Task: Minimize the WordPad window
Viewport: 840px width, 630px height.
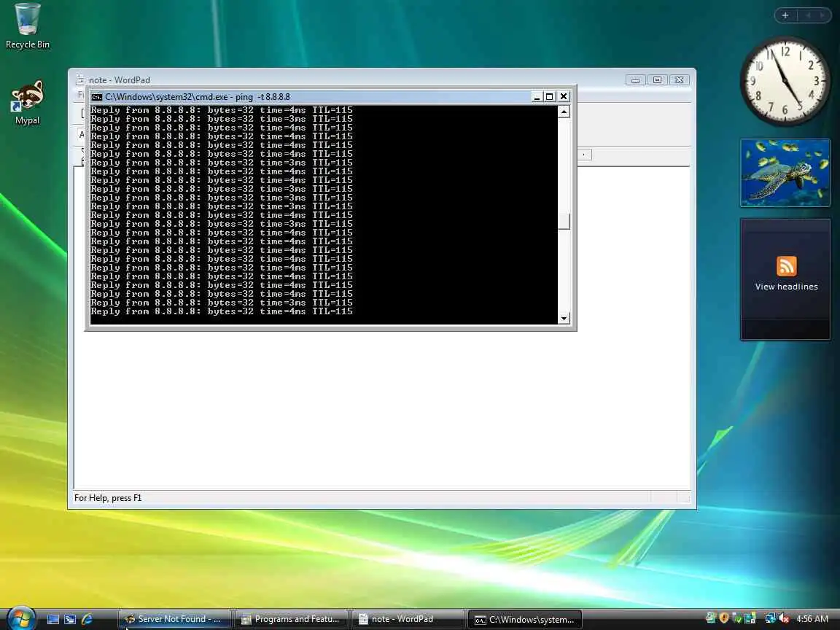Action: (x=635, y=79)
